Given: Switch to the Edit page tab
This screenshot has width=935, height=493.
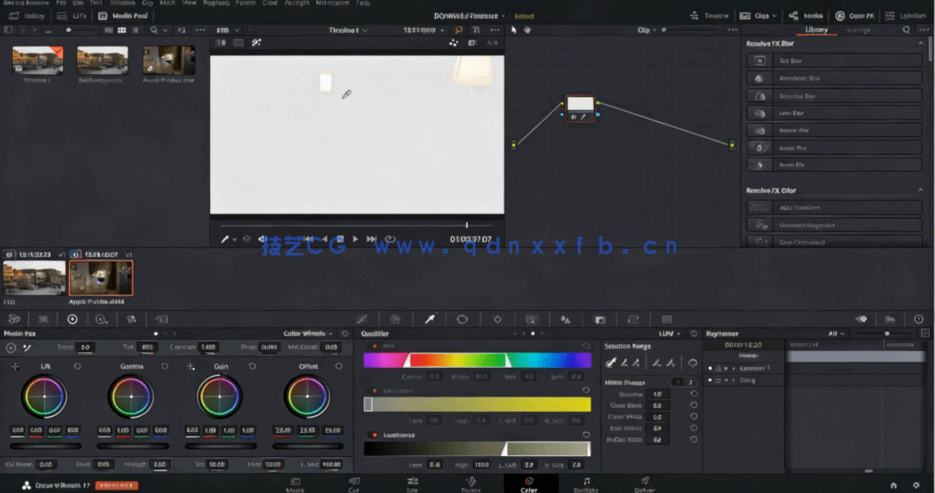Looking at the screenshot, I should pyautogui.click(x=412, y=484).
